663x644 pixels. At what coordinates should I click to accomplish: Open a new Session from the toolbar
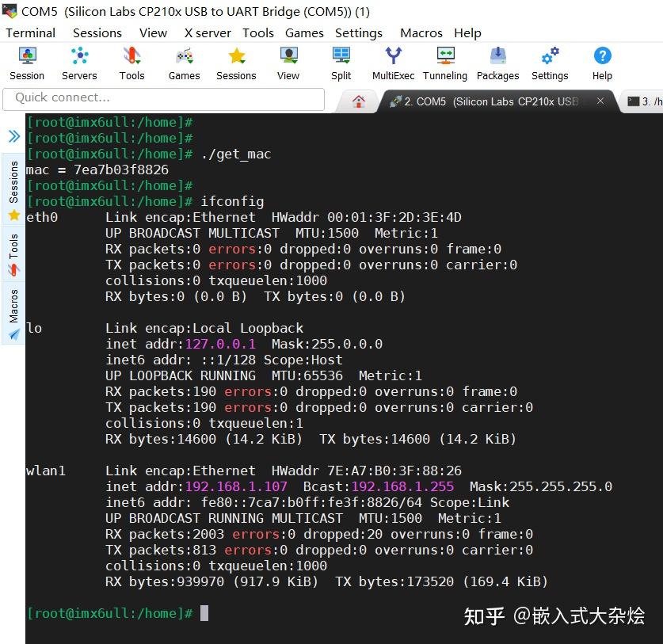coord(26,62)
